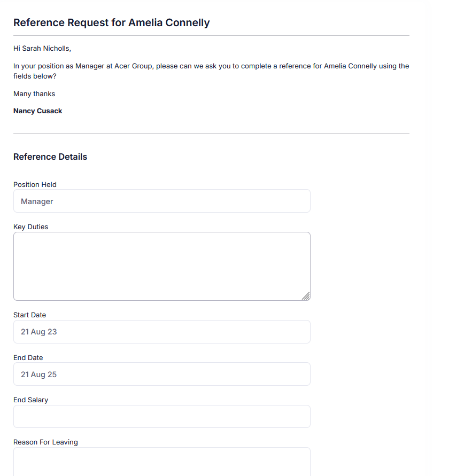Screen dimensions: 472x476
Task: Click the Key Duties label
Action: [30, 227]
